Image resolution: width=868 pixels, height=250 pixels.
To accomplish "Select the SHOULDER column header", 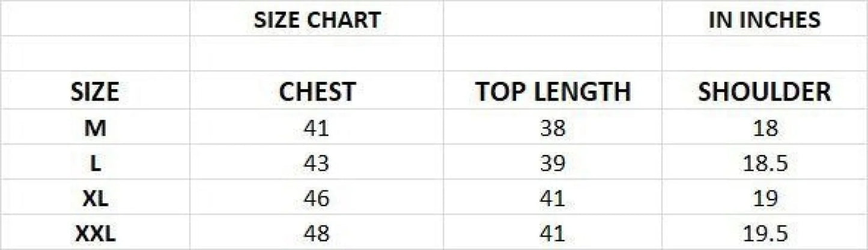I will pyautogui.click(x=764, y=92).
